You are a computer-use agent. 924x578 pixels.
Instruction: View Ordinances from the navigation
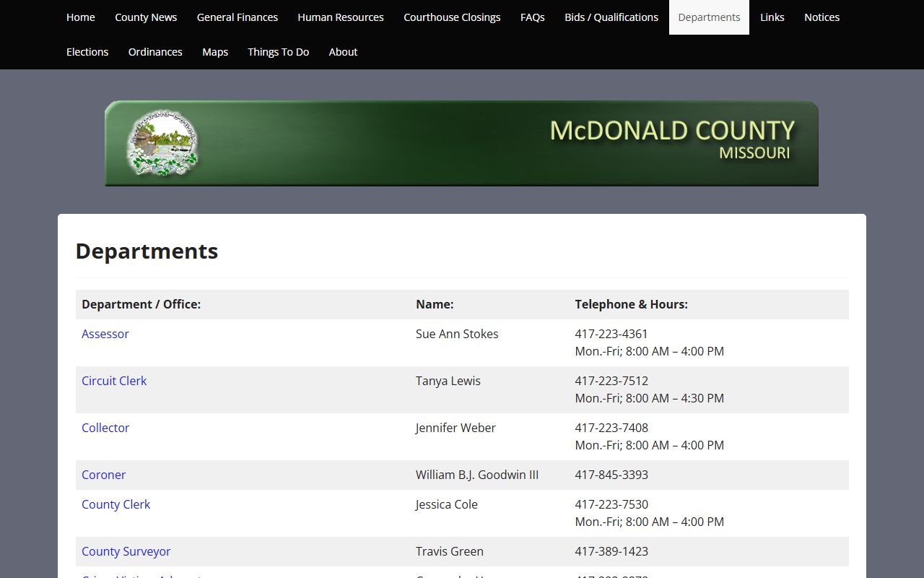point(155,52)
